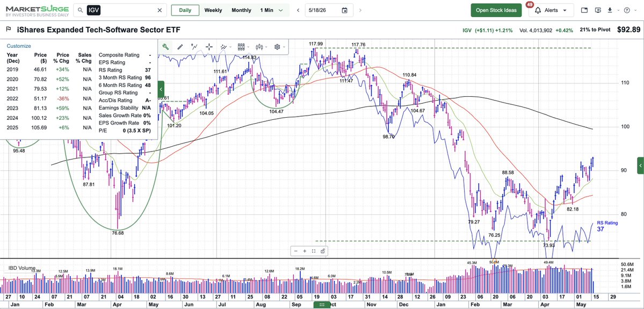The image size is (644, 309).
Task: Click the RS Rating 37 chart label
Action: pyautogui.click(x=606, y=226)
